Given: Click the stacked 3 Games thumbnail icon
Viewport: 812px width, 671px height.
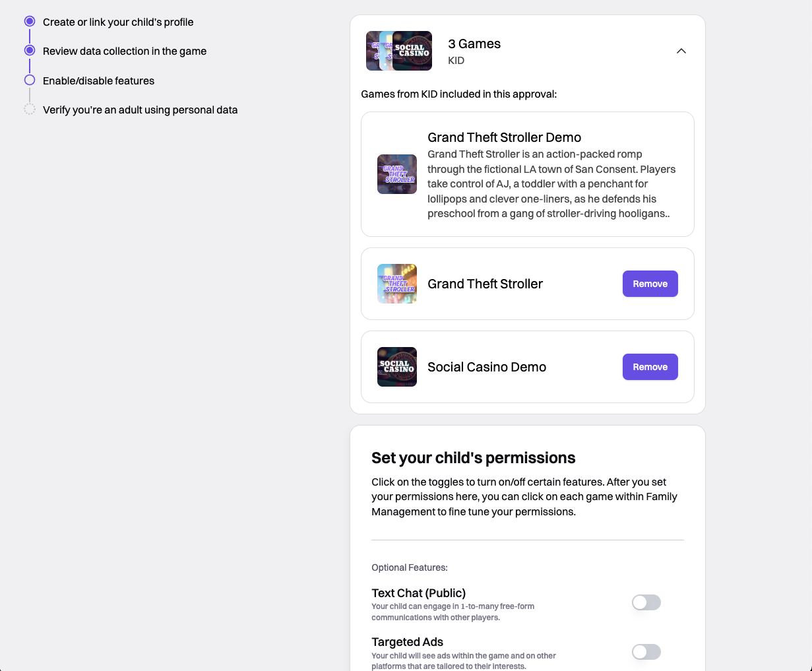Looking at the screenshot, I should tap(399, 51).
